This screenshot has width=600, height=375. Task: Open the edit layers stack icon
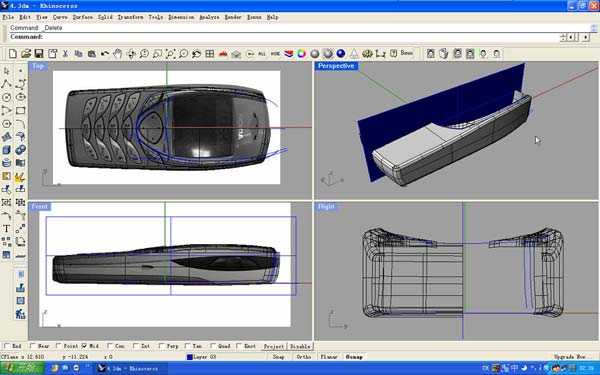[x=289, y=54]
